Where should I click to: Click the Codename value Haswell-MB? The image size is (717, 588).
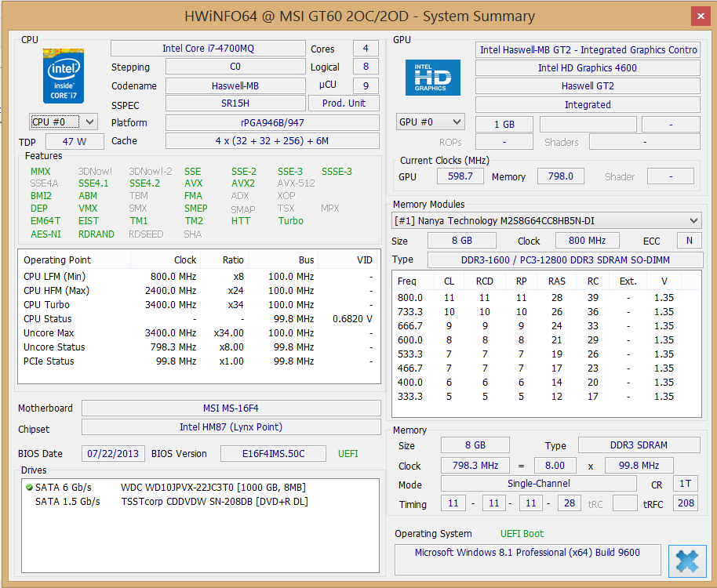click(x=235, y=86)
